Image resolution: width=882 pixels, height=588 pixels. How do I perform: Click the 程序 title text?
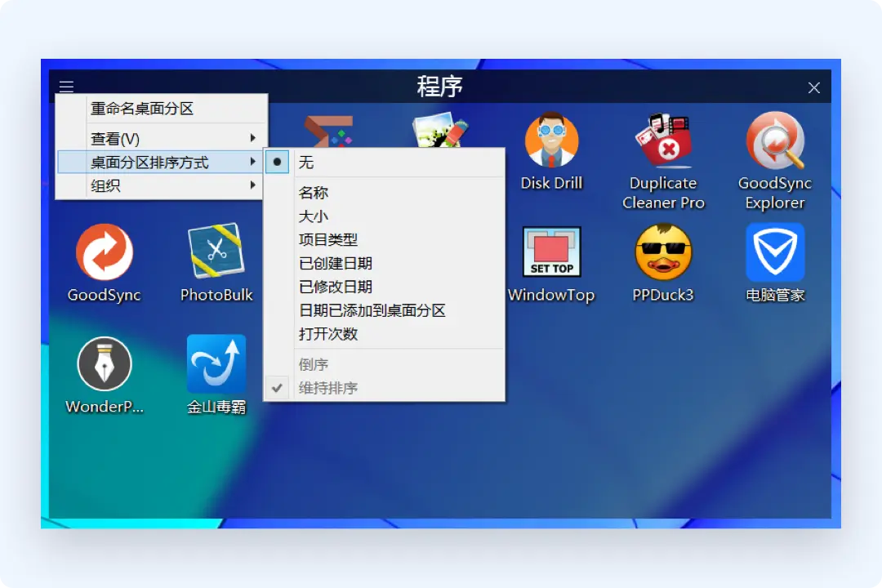point(440,87)
